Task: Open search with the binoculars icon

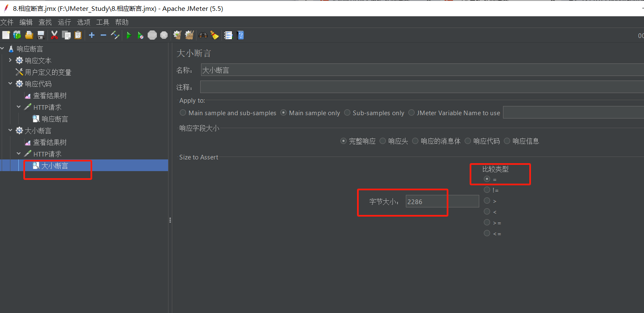Action: [x=203, y=35]
